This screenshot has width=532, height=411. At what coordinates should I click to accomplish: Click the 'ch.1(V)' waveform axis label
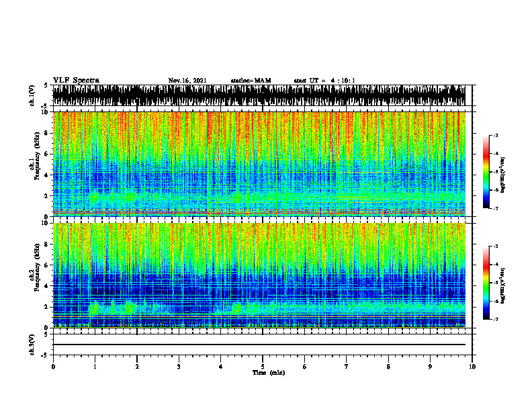(32, 95)
